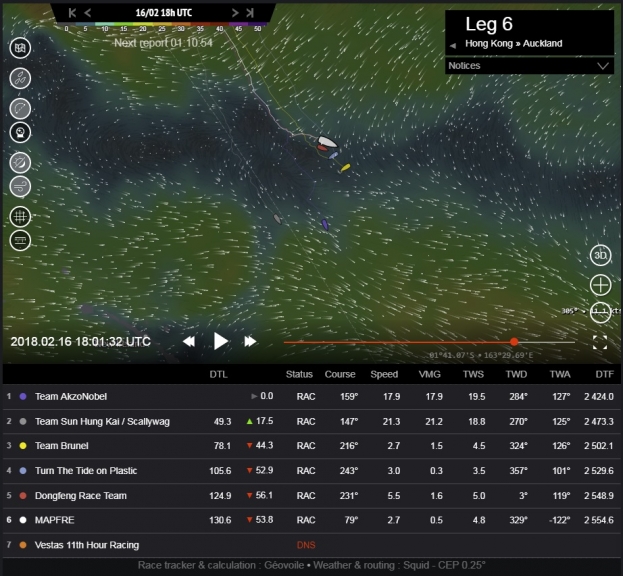The image size is (623, 576).
Task: Select Team Brunel in the leaderboard
Action: pyautogui.click(x=312, y=446)
